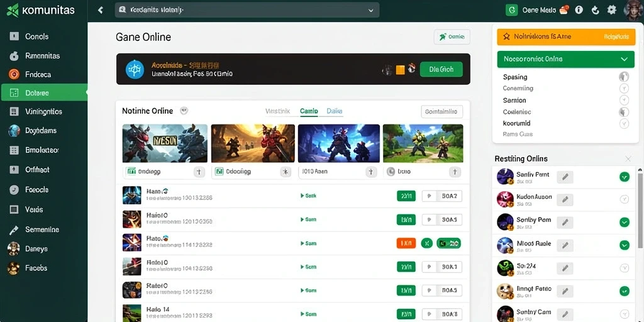
Task: Toggle green check for Sanliv Pent
Action: coord(625,177)
